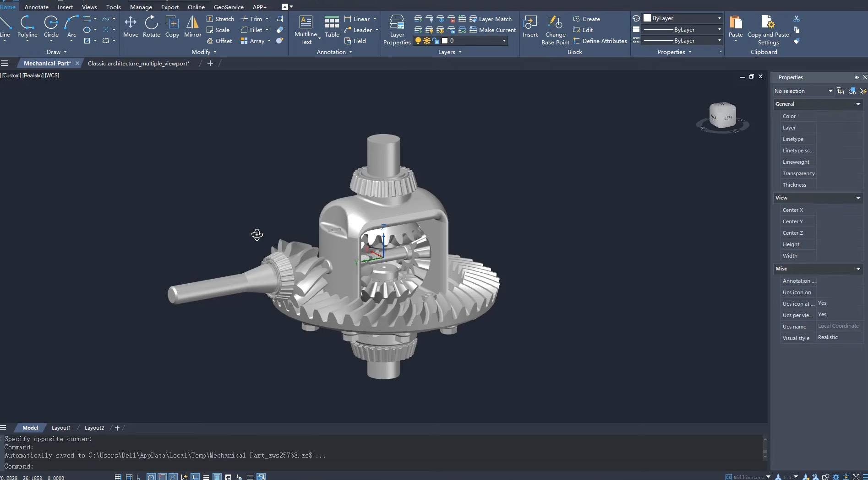
Task: Click the Insert block icon
Action: [530, 27]
